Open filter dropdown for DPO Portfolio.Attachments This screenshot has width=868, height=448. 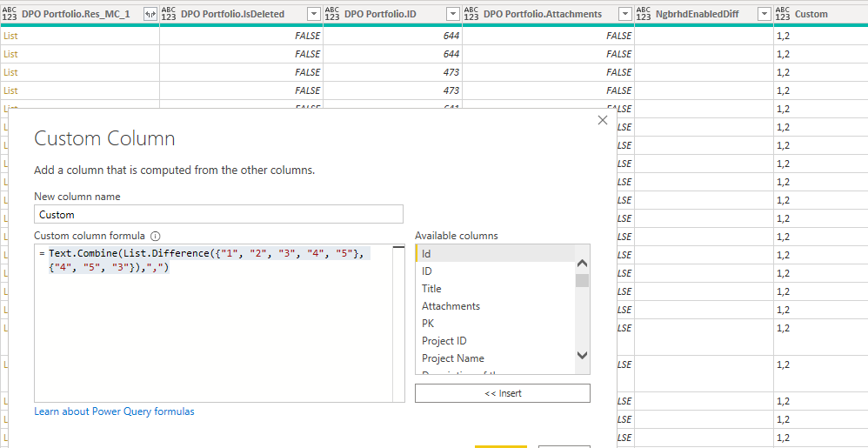coord(625,15)
